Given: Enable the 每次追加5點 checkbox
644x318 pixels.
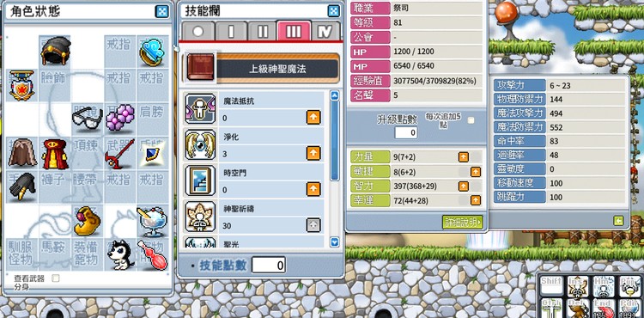Looking at the screenshot, I should coord(471,120).
